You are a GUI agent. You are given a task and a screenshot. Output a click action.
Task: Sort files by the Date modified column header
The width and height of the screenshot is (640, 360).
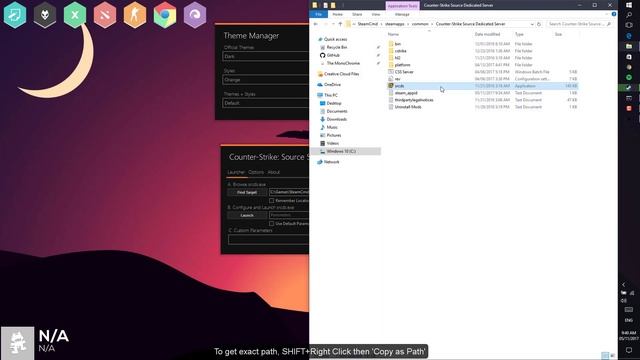[x=487, y=34]
